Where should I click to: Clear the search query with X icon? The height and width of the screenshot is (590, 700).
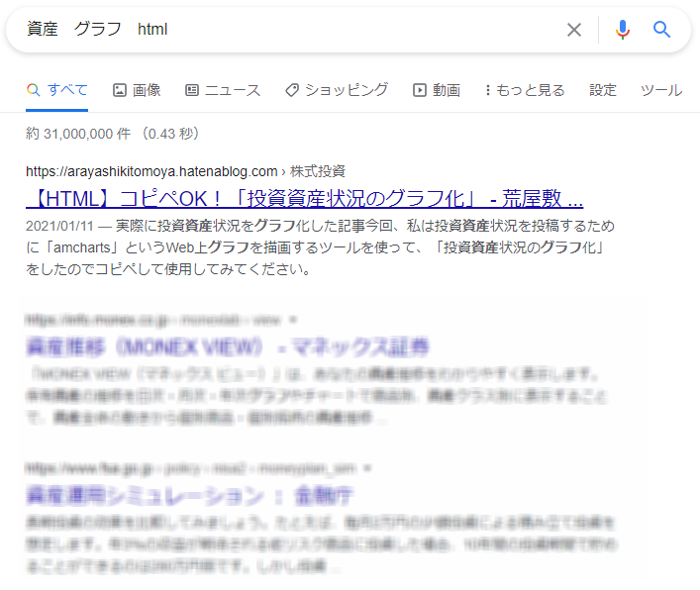(573, 30)
